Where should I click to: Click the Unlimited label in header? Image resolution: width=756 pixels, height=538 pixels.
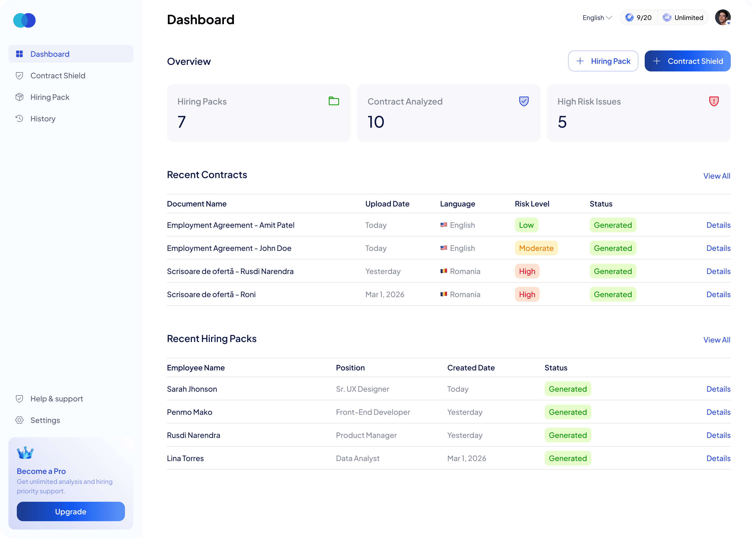pyautogui.click(x=689, y=18)
